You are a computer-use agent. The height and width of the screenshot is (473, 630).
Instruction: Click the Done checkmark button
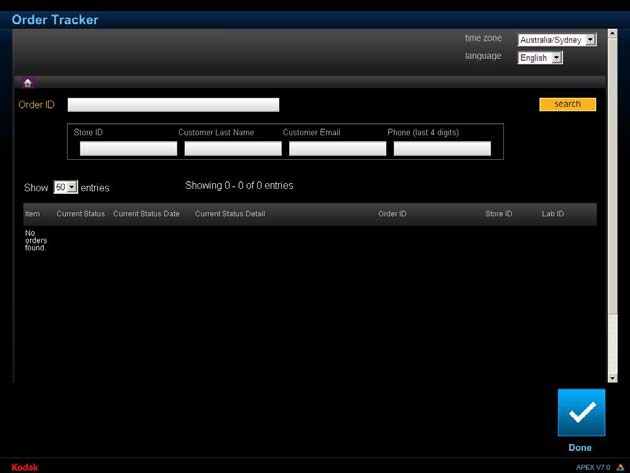pyautogui.click(x=581, y=412)
